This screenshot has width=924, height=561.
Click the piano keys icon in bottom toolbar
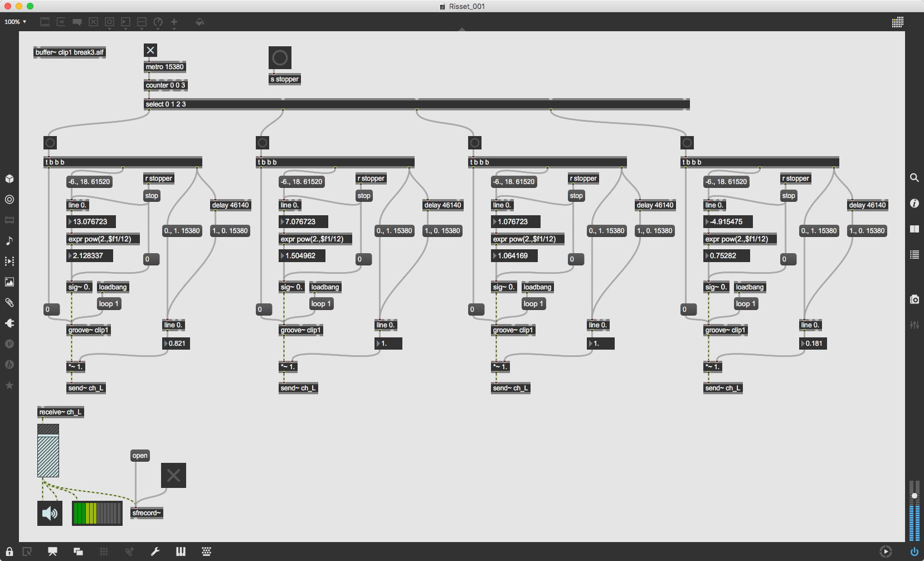(x=181, y=552)
